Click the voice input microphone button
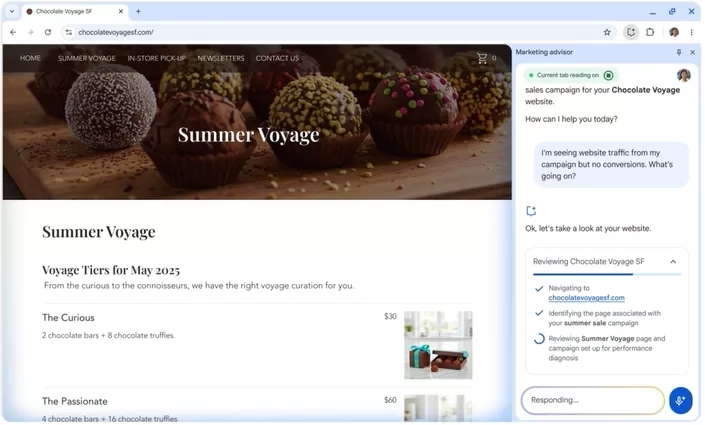The width and height of the screenshot is (705, 425). [x=680, y=401]
